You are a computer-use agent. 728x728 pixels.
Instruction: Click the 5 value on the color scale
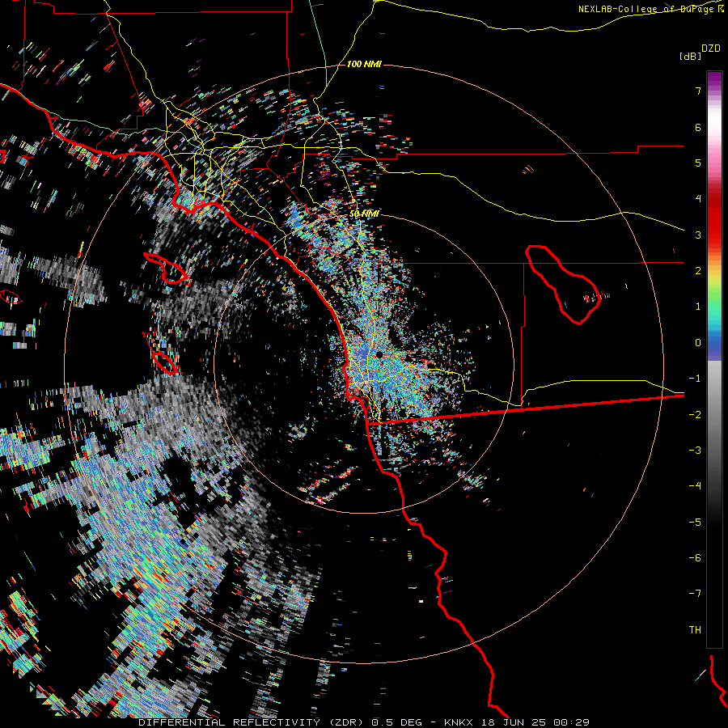point(698,163)
